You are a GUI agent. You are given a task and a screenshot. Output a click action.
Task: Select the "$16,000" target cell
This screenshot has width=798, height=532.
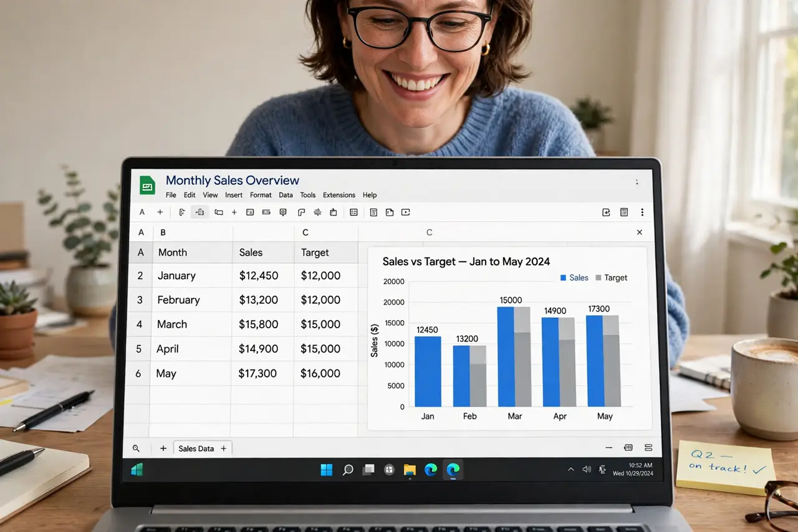(325, 373)
